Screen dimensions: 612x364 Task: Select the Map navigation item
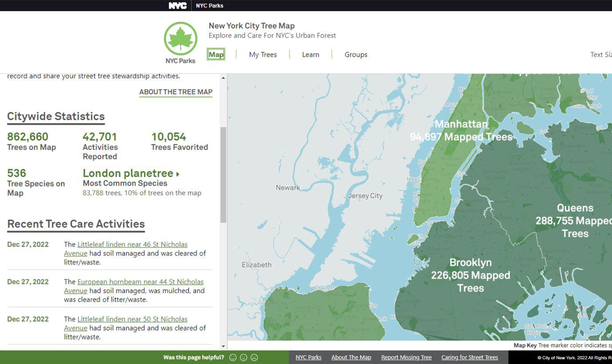coord(216,54)
